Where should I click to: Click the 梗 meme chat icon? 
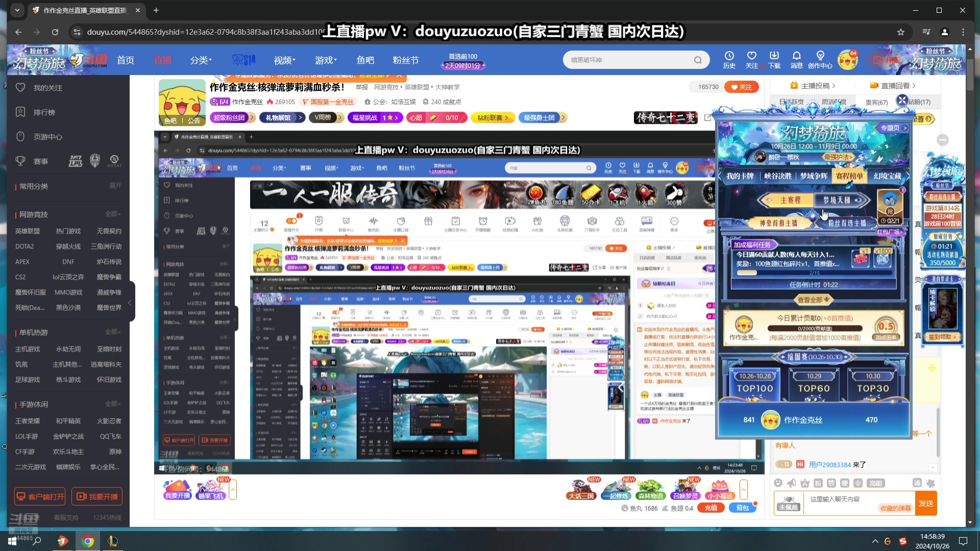coord(845,483)
